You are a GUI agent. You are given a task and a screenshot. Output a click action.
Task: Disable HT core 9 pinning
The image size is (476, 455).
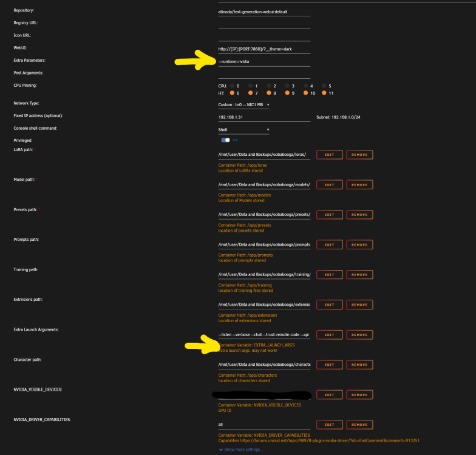(x=287, y=93)
